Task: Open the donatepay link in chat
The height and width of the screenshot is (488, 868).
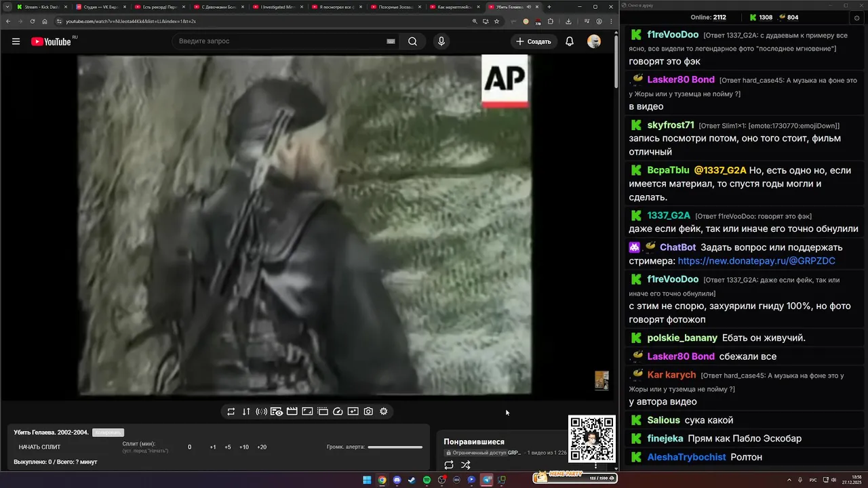Action: (756, 261)
